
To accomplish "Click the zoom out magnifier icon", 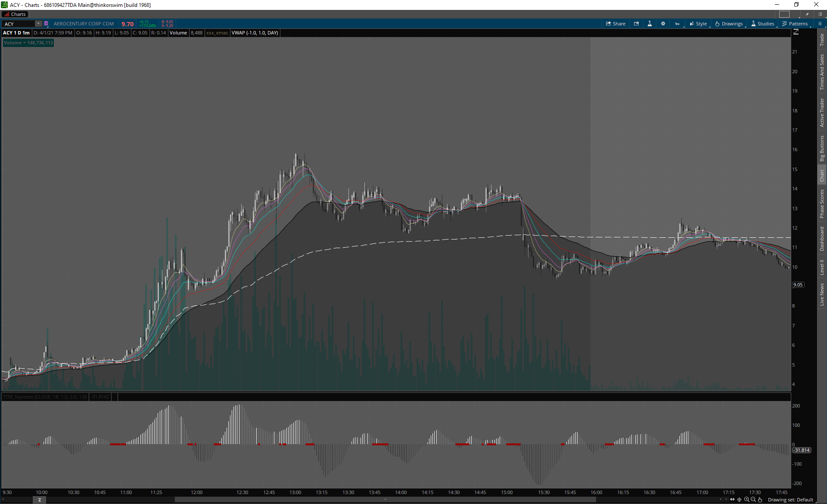I will click(753, 500).
